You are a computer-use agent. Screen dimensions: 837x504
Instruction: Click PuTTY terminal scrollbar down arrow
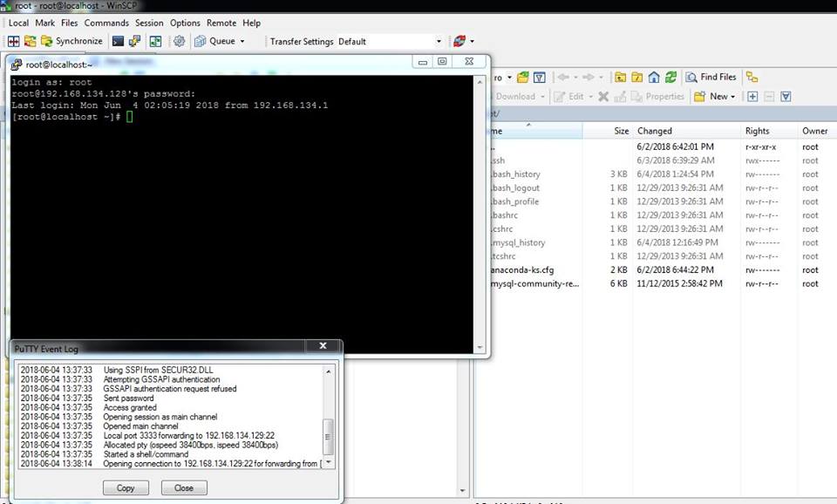(x=480, y=347)
